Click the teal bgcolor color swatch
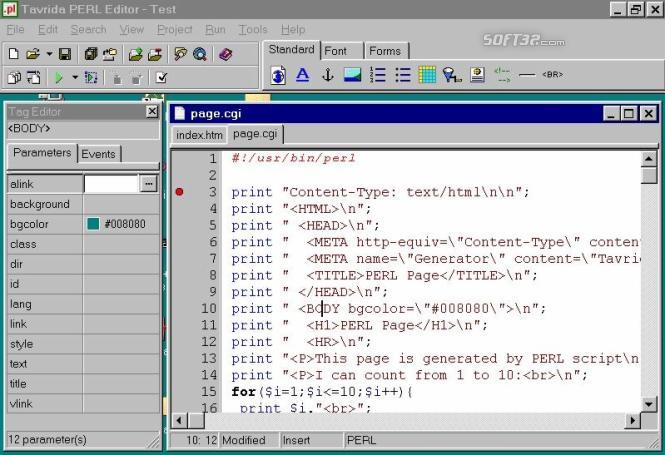This screenshot has width=665, height=455. (93, 224)
